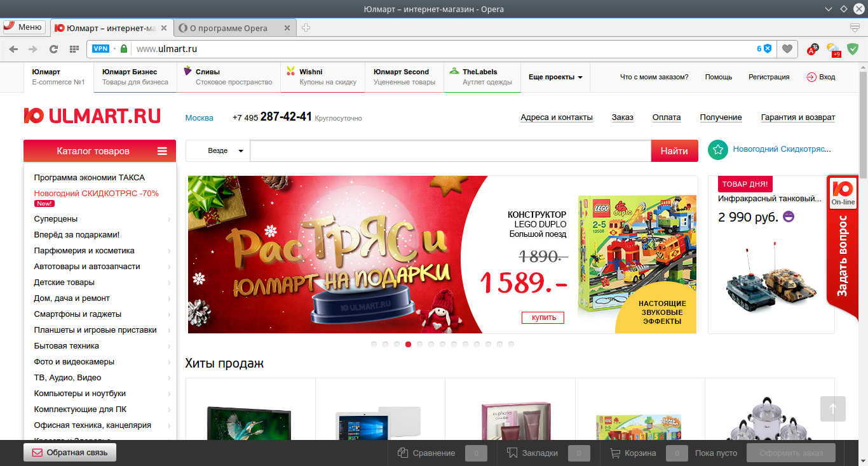868x466 pixels.
Task: Open the tab menu icon below window controls
Action: [855, 28]
